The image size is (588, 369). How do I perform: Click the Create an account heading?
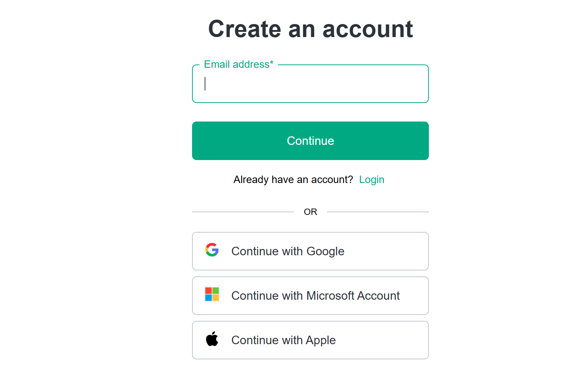(x=310, y=29)
